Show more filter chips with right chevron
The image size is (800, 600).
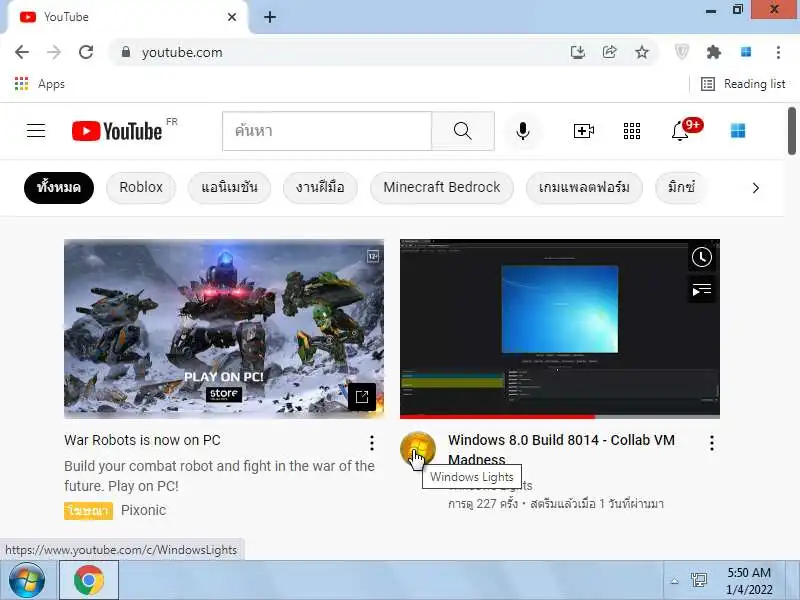tap(756, 188)
